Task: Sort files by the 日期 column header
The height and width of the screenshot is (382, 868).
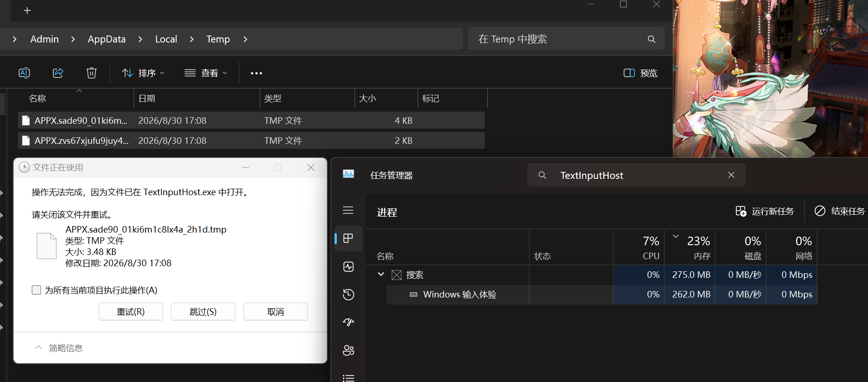Action: 197,99
